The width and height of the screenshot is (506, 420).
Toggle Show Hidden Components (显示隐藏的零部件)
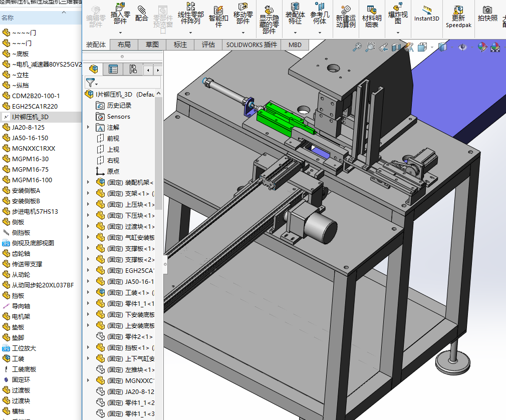coord(268,18)
